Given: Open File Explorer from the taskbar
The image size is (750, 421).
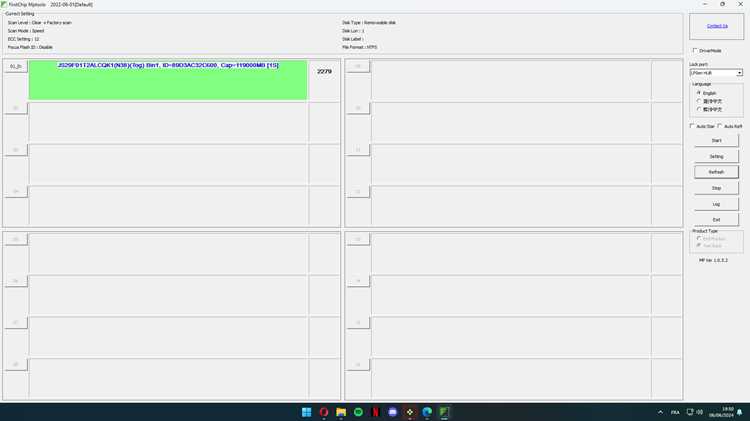Looking at the screenshot, I should (341, 412).
